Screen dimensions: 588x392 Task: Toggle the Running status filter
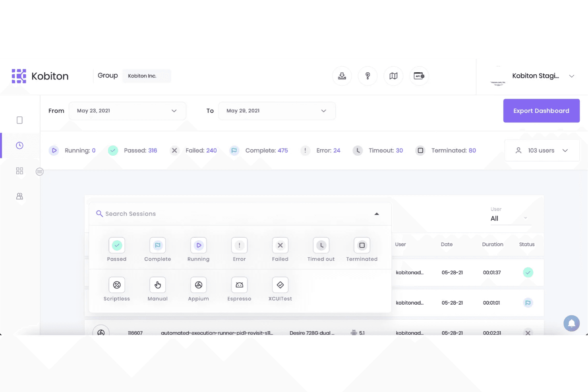[199, 245]
